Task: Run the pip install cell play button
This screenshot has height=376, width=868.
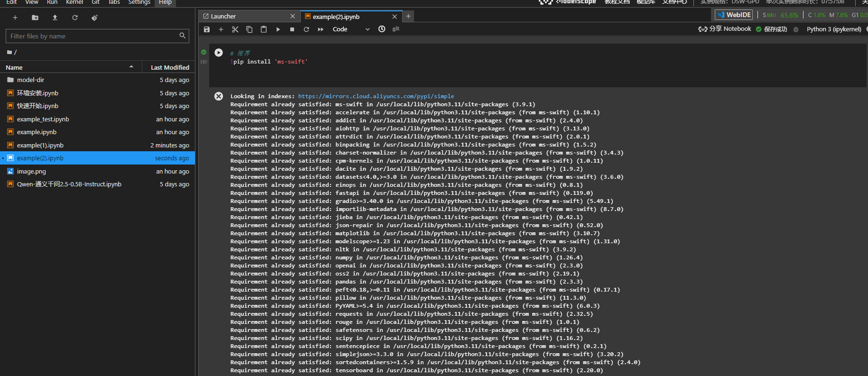Action: click(x=219, y=53)
